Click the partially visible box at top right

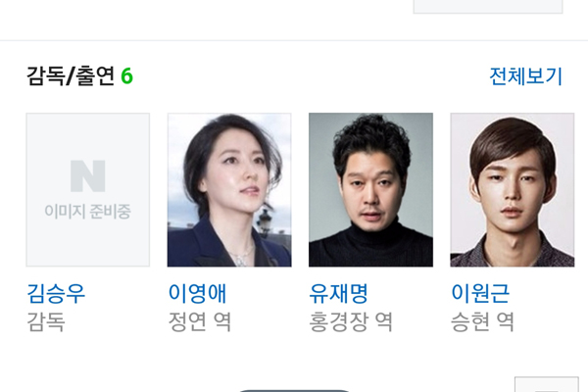(x=488, y=7)
